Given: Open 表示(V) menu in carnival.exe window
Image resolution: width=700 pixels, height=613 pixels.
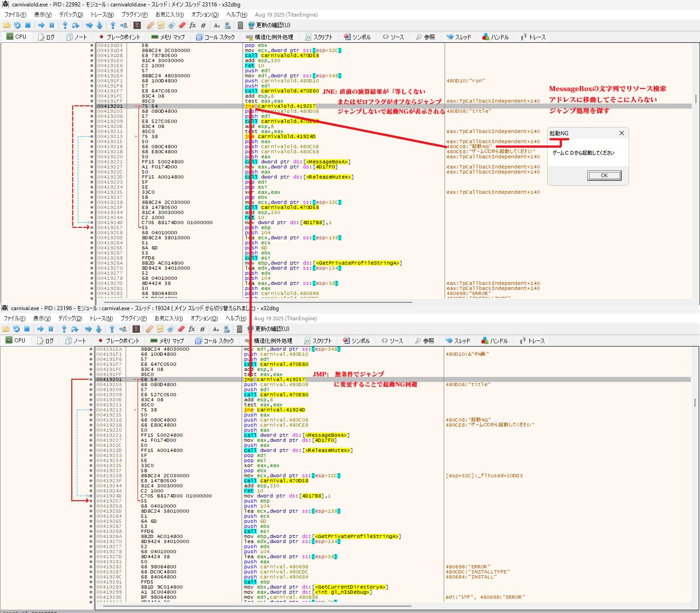Looking at the screenshot, I should coord(42,318).
